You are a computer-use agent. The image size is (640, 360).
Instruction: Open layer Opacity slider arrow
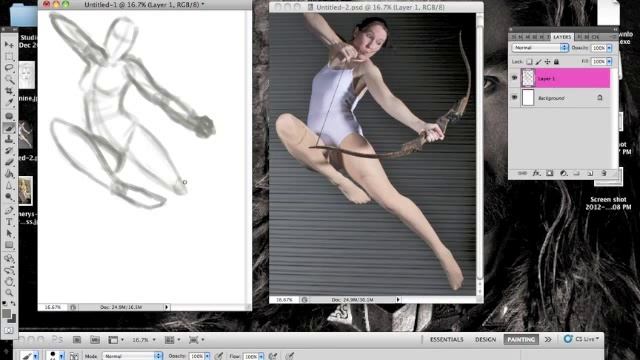(x=609, y=48)
